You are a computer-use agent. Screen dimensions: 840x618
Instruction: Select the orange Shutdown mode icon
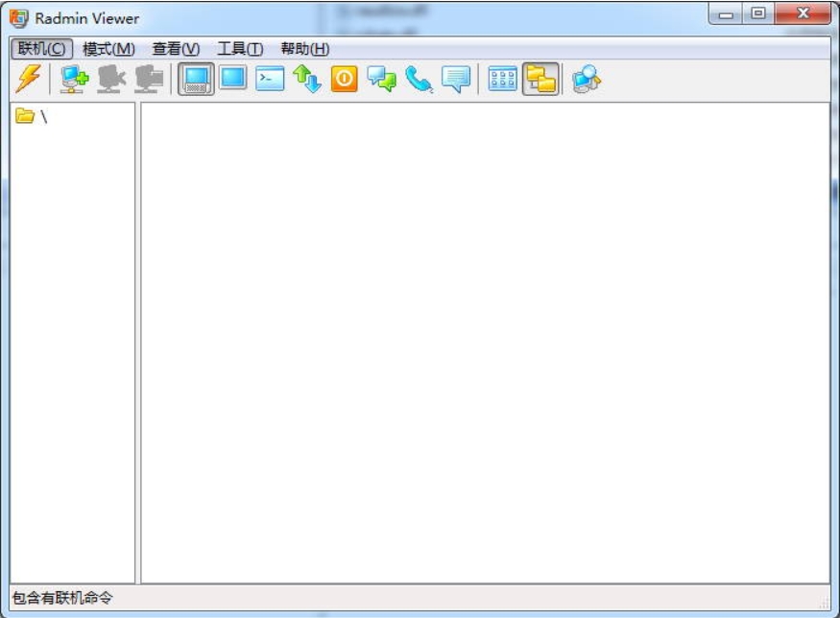(x=345, y=79)
